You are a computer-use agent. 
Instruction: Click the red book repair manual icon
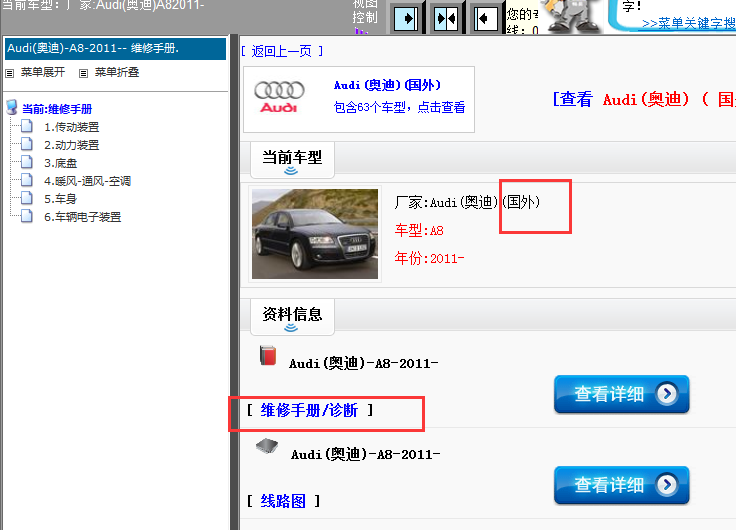click(x=268, y=355)
